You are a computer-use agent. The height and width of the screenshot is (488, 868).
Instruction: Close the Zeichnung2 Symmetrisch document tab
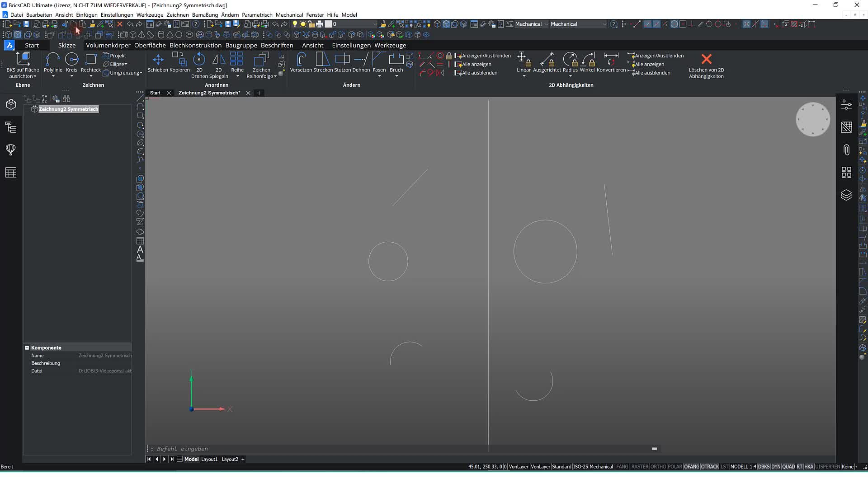248,93
